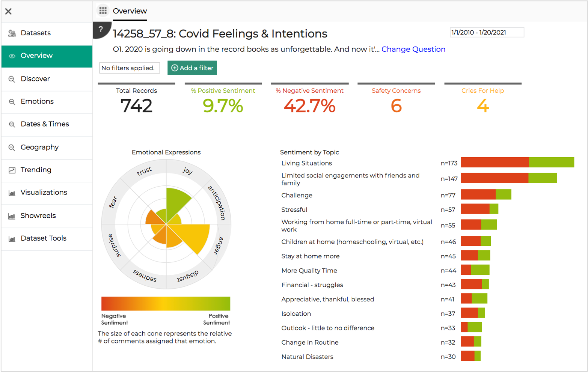
Task: Close the sidebar with the X icon
Action: (x=8, y=11)
